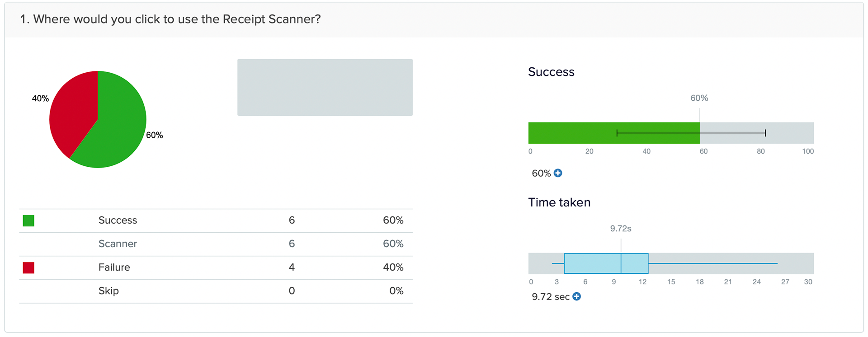Expand success details plus icon beside 60%

click(558, 173)
